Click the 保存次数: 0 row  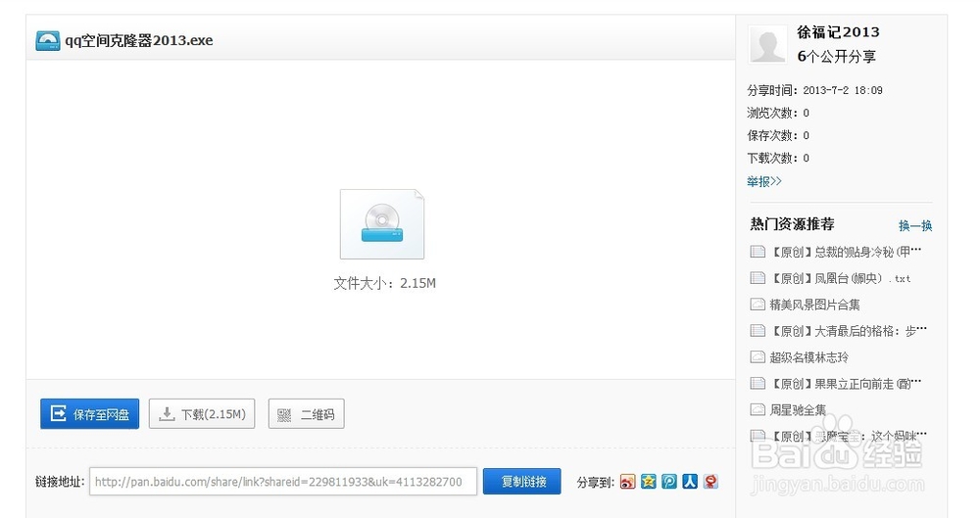778,135
